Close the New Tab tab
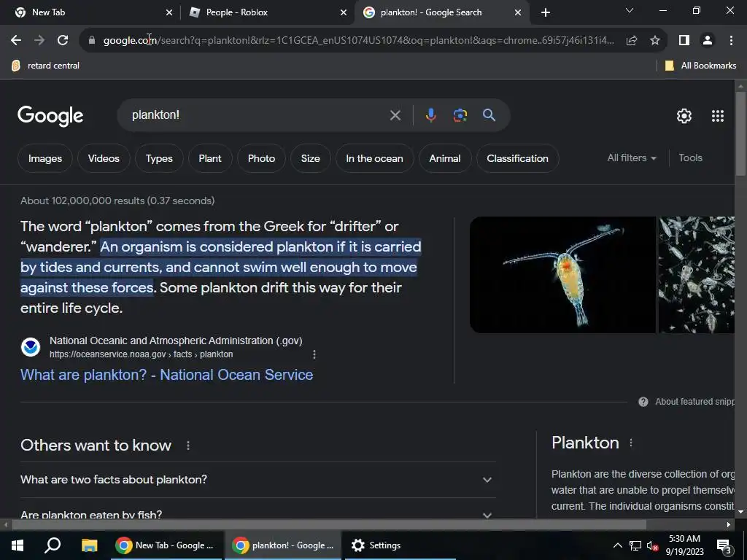Image resolution: width=747 pixels, height=560 pixels. 169,13
